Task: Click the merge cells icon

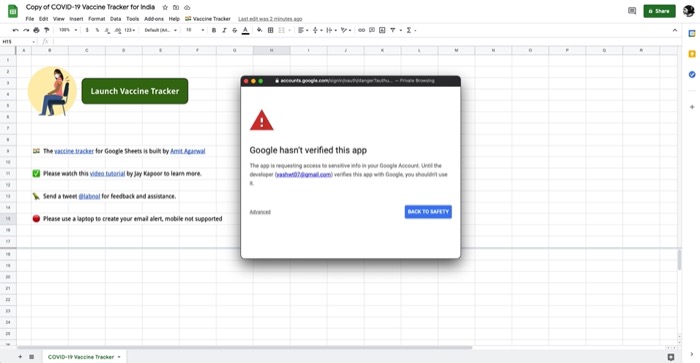Action: coord(281,30)
